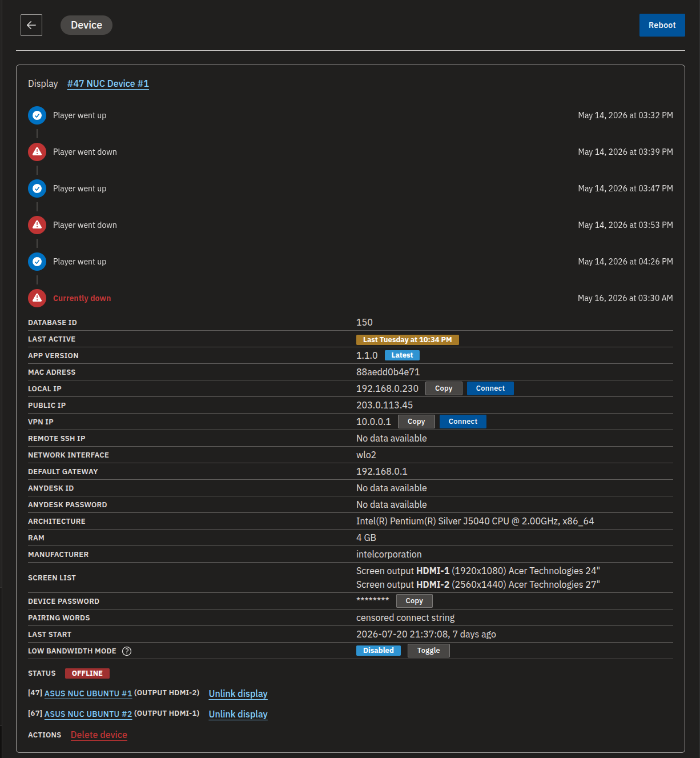The image size is (700, 758).
Task: Click the RAM value 4 GB
Action: pos(366,538)
